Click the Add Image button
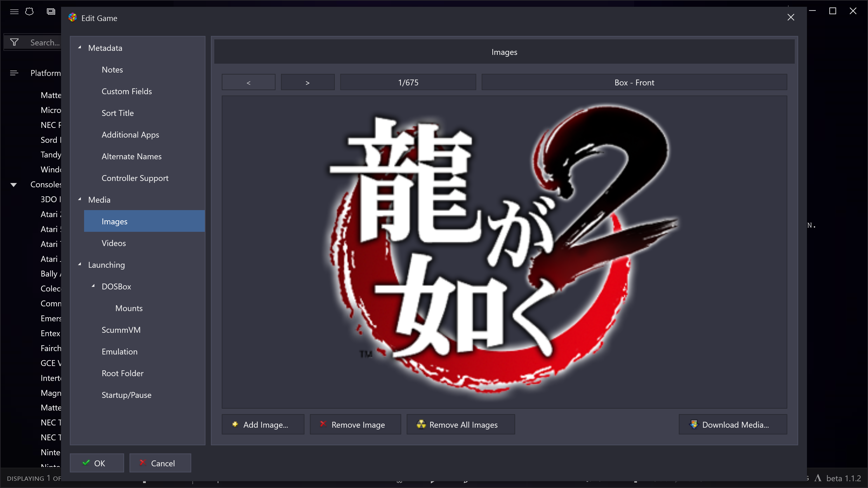Screen dimensions: 868x488 pyautogui.click(x=263, y=424)
